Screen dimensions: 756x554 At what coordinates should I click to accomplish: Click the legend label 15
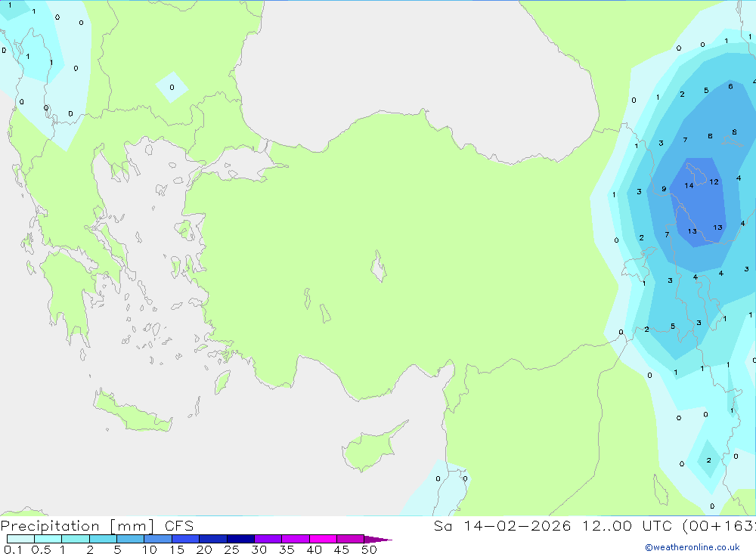click(x=177, y=549)
